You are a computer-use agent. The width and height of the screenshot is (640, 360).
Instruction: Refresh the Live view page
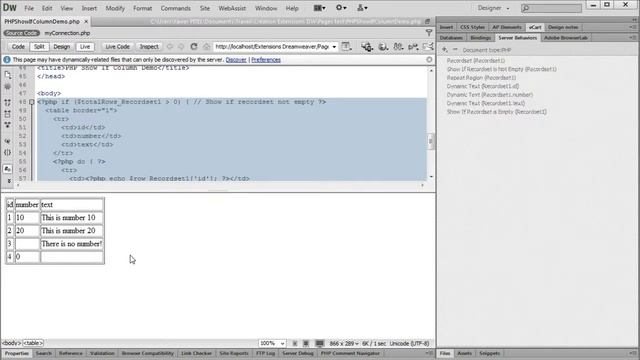point(194,47)
